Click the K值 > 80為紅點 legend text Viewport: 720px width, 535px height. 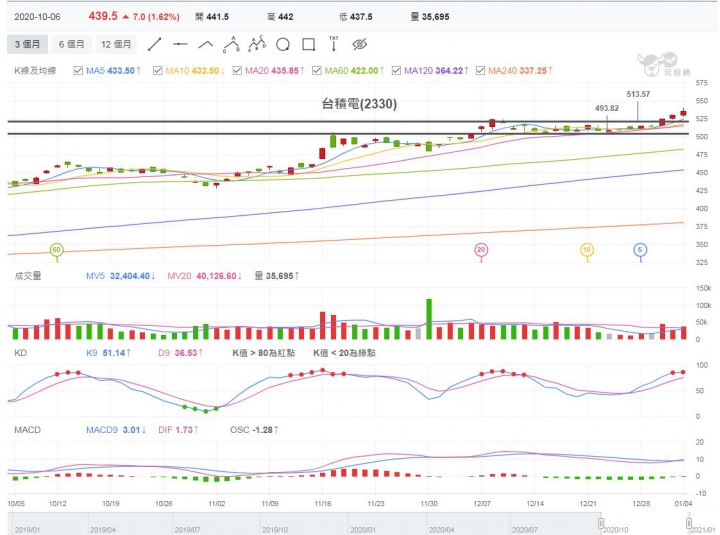(264, 353)
